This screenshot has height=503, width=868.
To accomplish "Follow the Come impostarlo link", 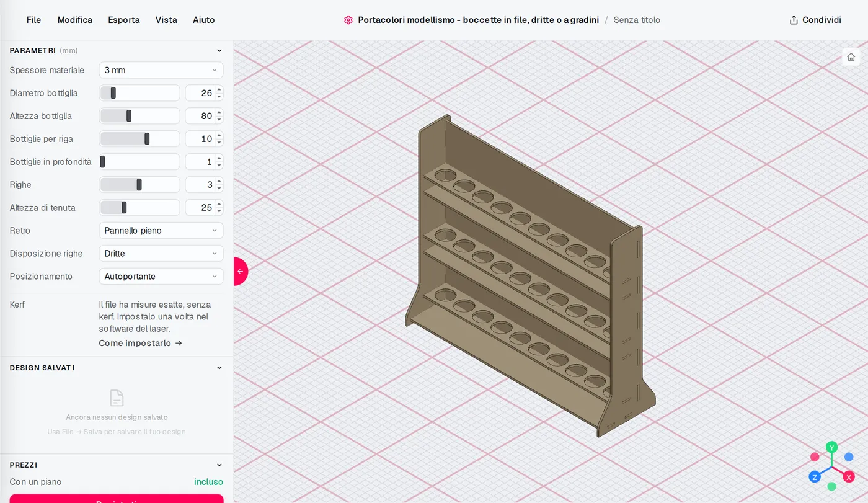I will 141,343.
